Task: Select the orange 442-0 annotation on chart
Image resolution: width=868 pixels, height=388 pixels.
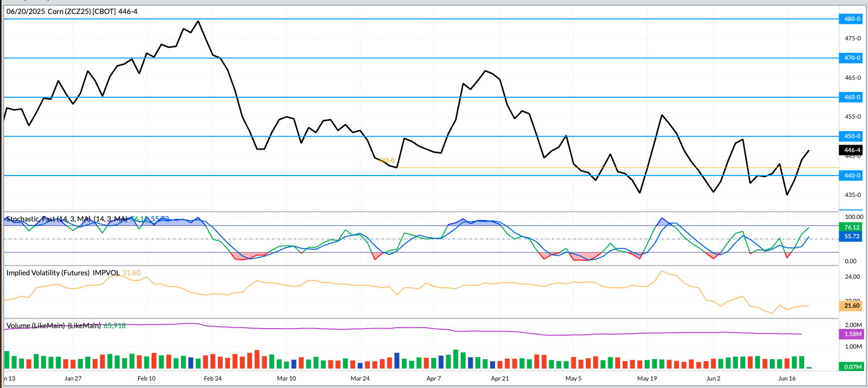Action: click(x=386, y=161)
